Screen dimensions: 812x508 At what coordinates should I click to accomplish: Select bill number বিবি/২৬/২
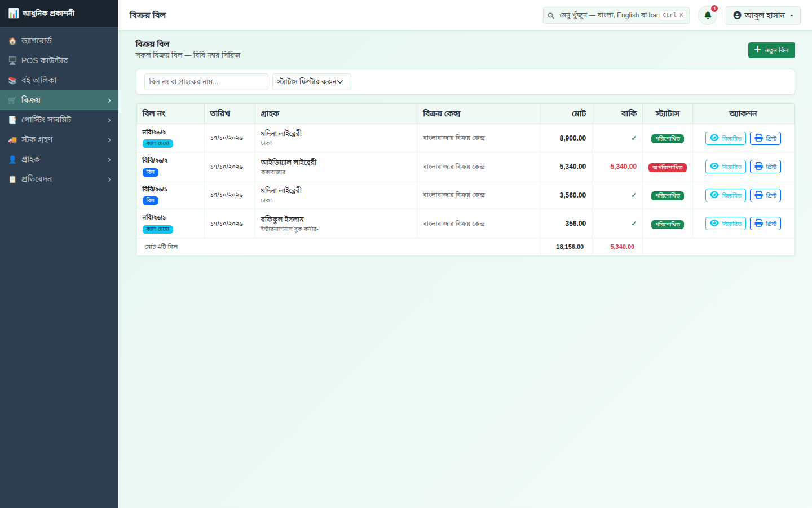pyautogui.click(x=155, y=160)
